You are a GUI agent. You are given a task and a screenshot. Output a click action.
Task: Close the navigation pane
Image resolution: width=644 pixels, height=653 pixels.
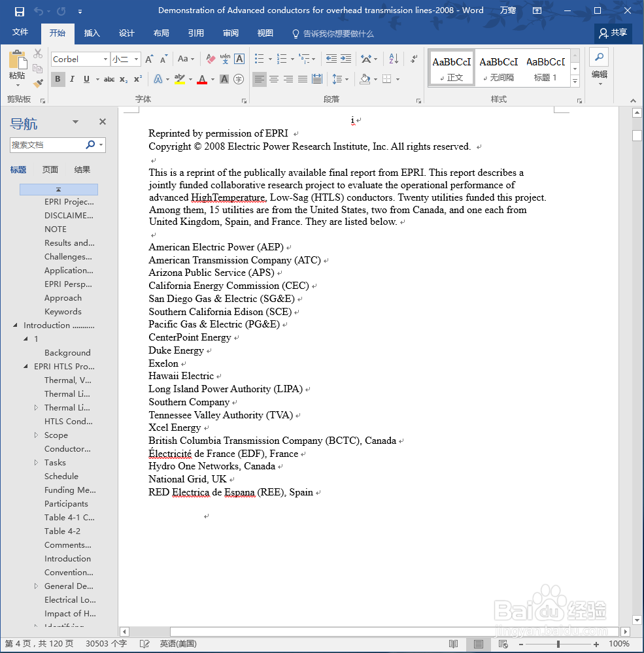[103, 122]
